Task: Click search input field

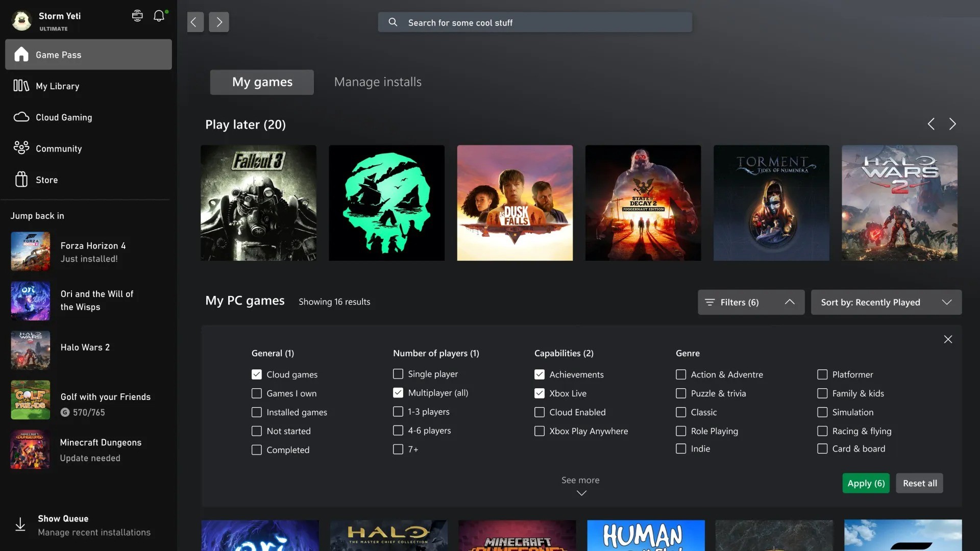Action: coord(535,21)
